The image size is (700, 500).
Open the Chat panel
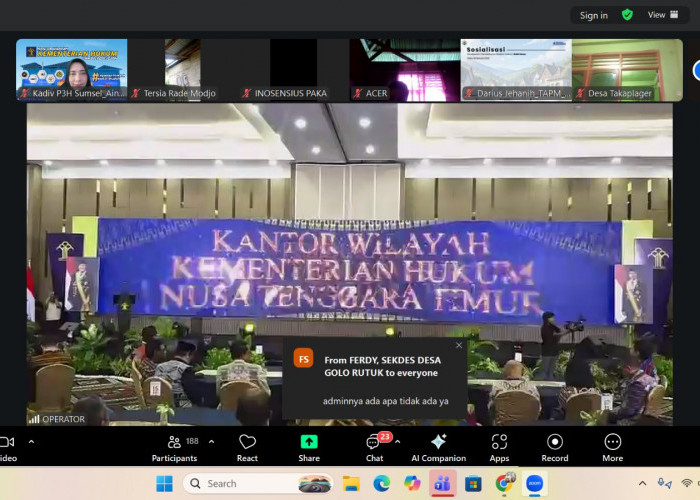coord(373,446)
